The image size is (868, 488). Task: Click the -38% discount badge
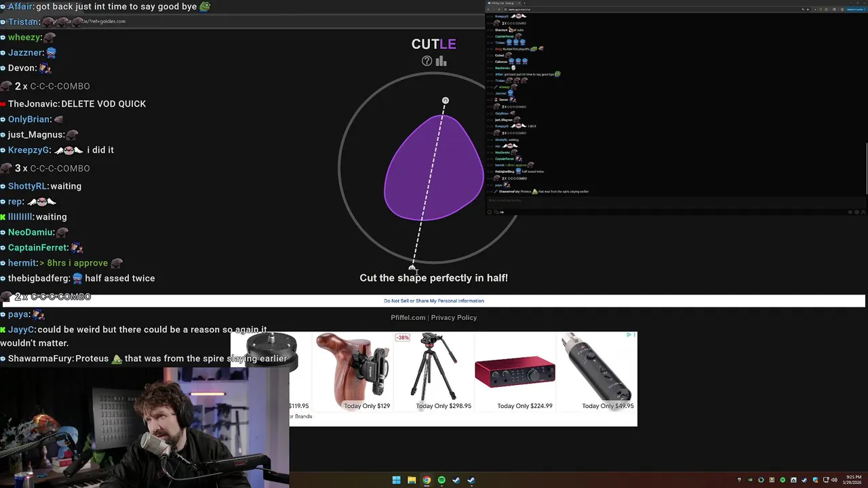click(403, 338)
